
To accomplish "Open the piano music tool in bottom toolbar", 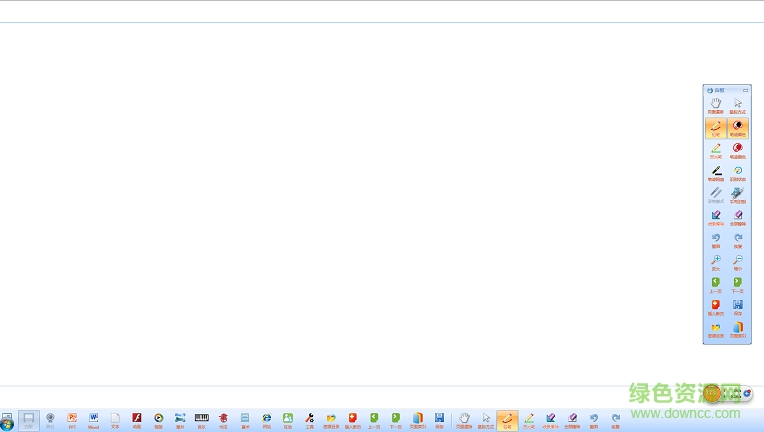I will pos(202,420).
